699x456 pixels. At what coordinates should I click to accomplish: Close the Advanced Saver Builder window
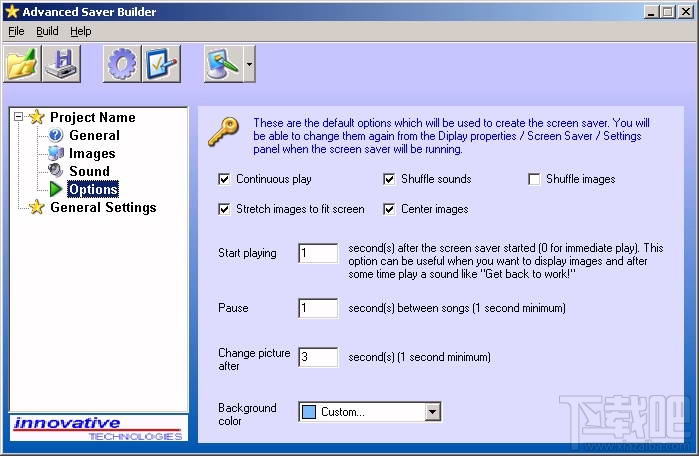686,12
